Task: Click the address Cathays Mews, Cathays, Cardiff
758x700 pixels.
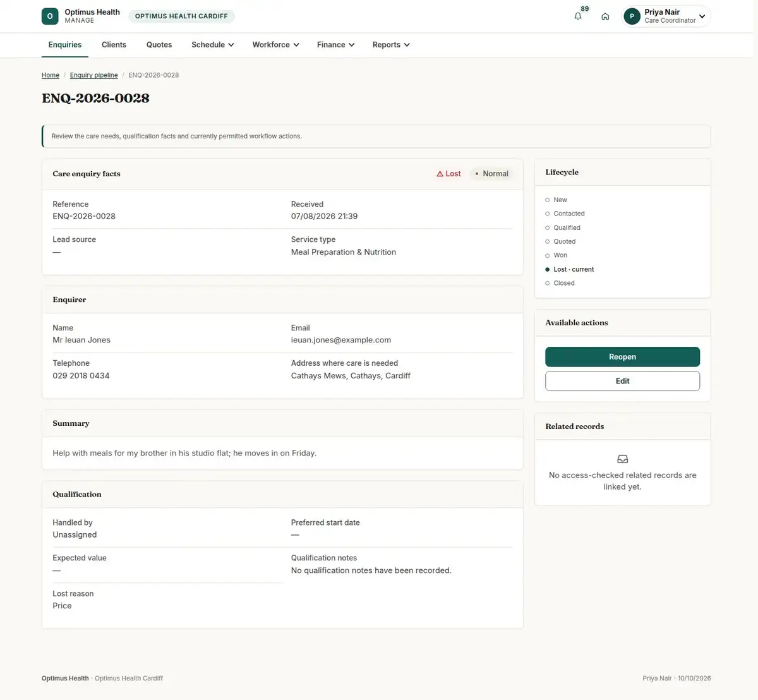Action: pyautogui.click(x=351, y=375)
